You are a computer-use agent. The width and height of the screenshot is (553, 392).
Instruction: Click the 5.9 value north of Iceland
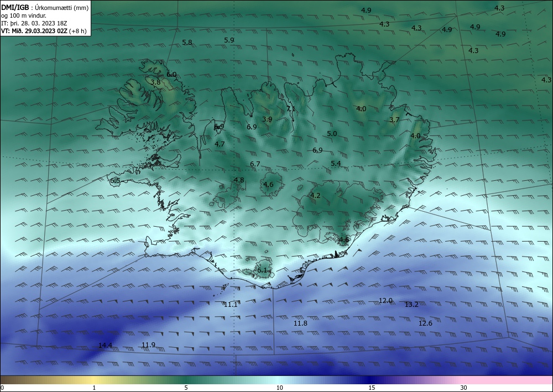click(229, 40)
